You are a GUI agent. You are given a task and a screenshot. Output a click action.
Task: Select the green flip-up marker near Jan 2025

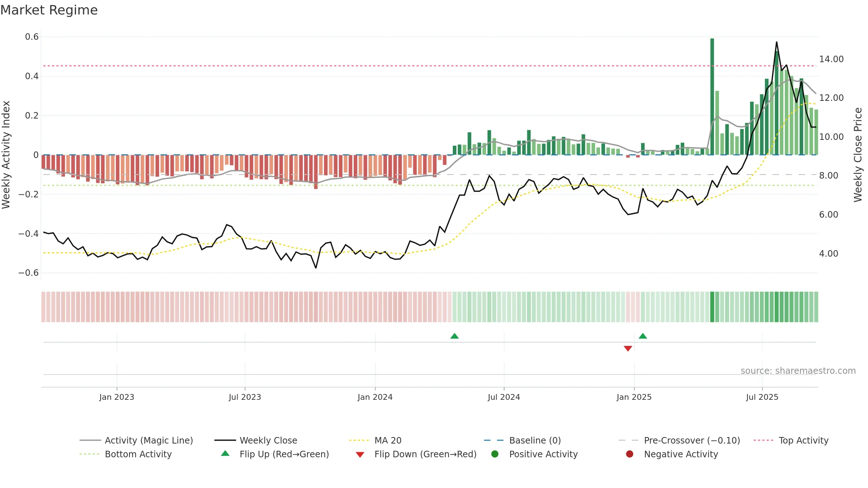(x=643, y=336)
